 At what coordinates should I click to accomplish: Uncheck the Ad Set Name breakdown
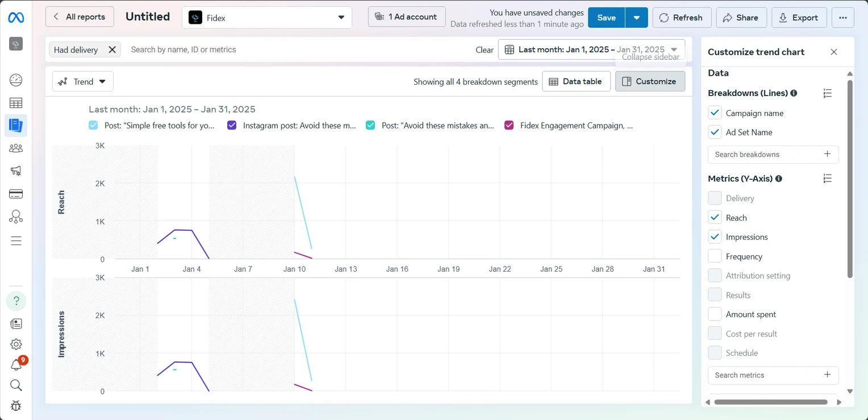click(715, 132)
